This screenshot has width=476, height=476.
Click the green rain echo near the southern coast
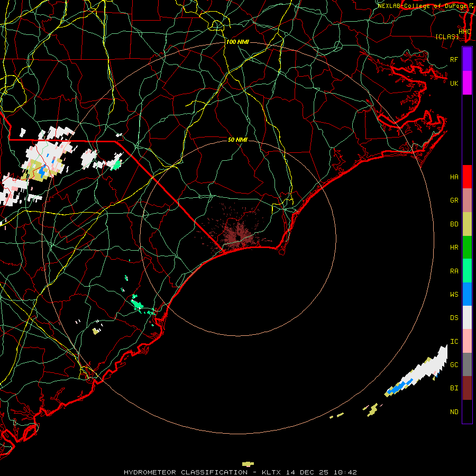point(137,304)
